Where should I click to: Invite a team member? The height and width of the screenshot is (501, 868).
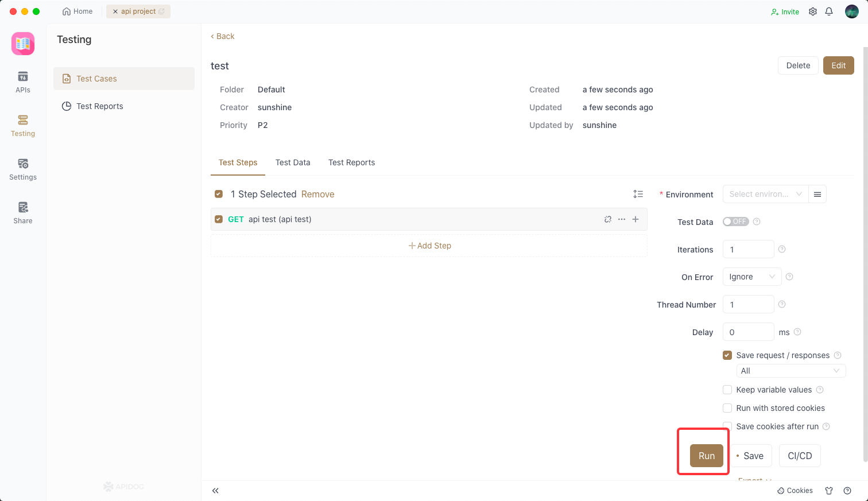[x=785, y=11]
